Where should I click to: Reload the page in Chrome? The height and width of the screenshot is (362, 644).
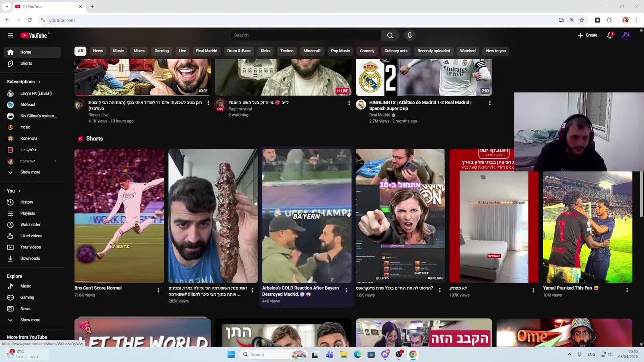point(30,20)
